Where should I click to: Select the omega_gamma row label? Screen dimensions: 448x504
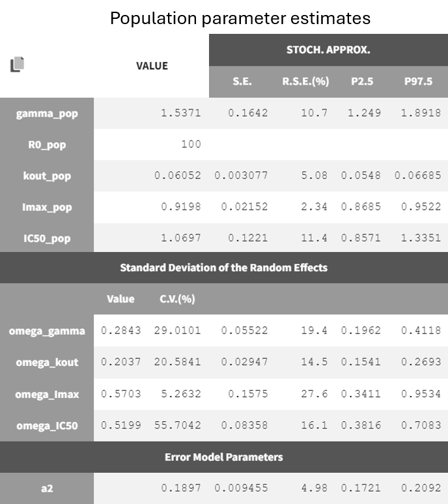pos(47,331)
